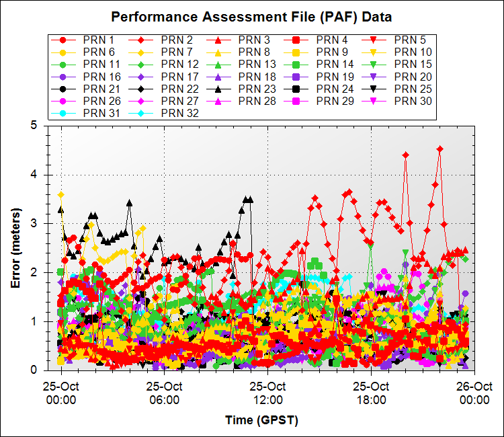Click the 26-Oct 00:00 time axis tick
The height and width of the screenshot is (437, 504).
474,393
